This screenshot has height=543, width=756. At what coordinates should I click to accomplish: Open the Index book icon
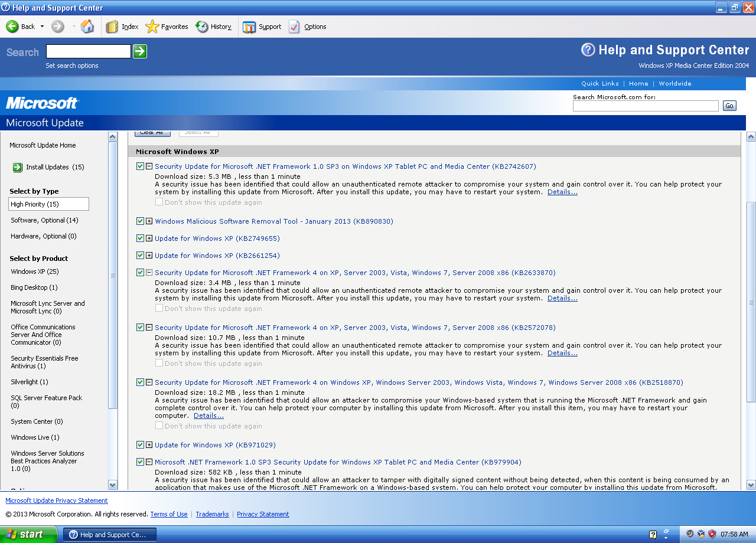pos(112,27)
